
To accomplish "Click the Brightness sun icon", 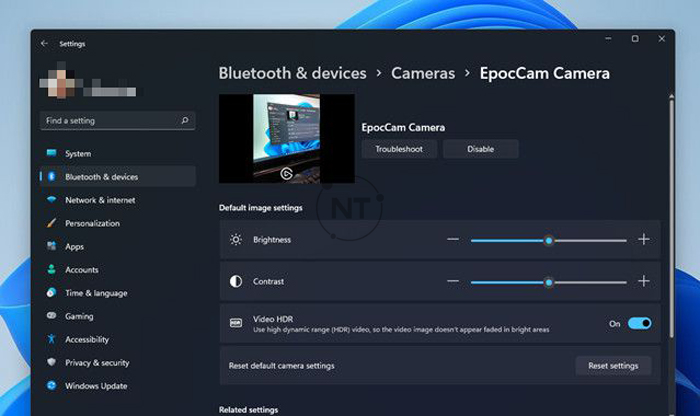I will point(236,240).
